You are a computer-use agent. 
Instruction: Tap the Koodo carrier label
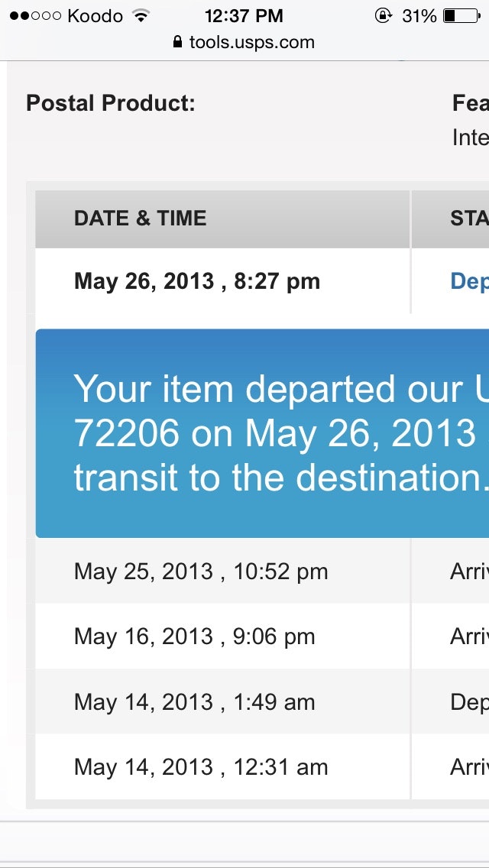click(95, 15)
